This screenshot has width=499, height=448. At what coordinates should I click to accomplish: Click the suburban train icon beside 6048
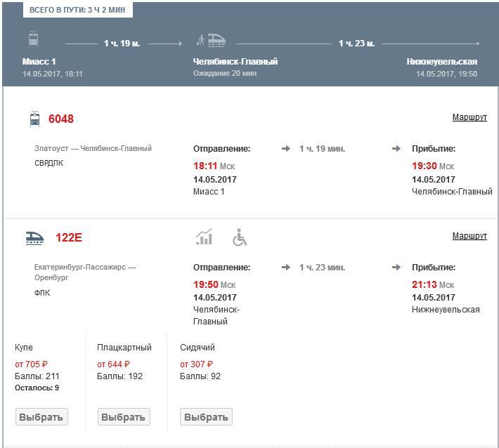coord(35,119)
